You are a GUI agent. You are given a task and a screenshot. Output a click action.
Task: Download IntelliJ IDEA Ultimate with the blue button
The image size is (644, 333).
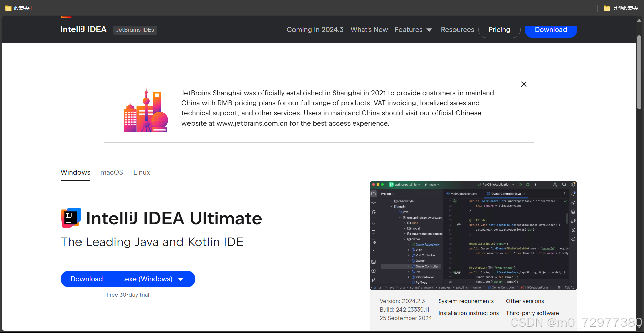(87, 279)
